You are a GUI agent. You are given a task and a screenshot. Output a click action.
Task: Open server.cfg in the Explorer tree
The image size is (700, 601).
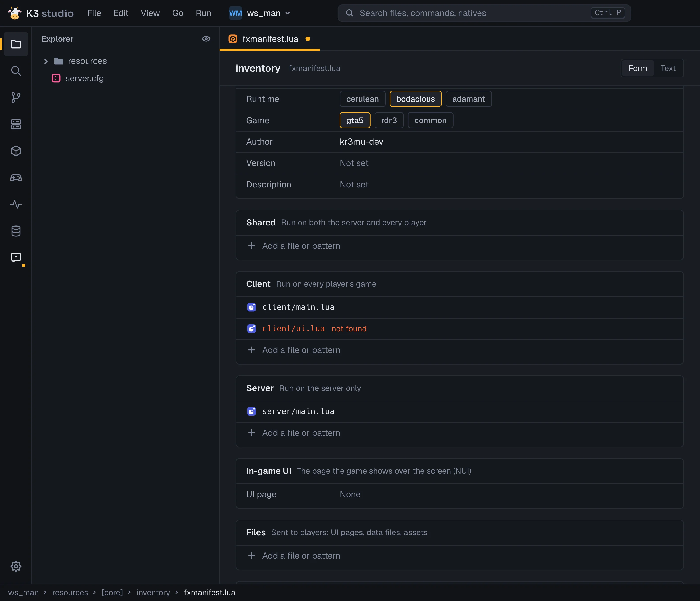click(85, 78)
